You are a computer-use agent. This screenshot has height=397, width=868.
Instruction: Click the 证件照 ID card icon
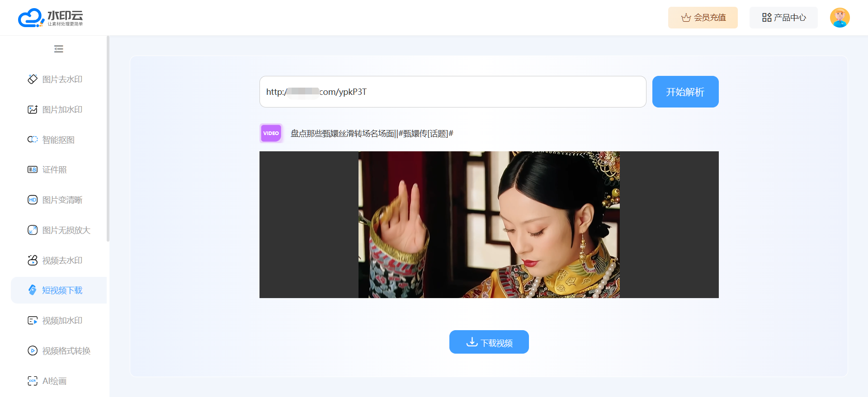(33, 170)
